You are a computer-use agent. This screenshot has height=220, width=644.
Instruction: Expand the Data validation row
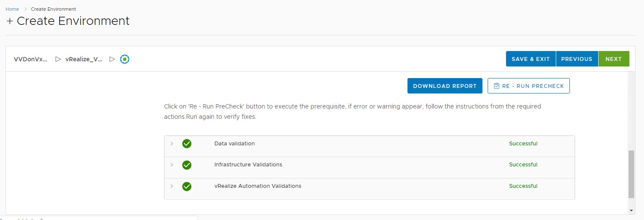coord(172,144)
